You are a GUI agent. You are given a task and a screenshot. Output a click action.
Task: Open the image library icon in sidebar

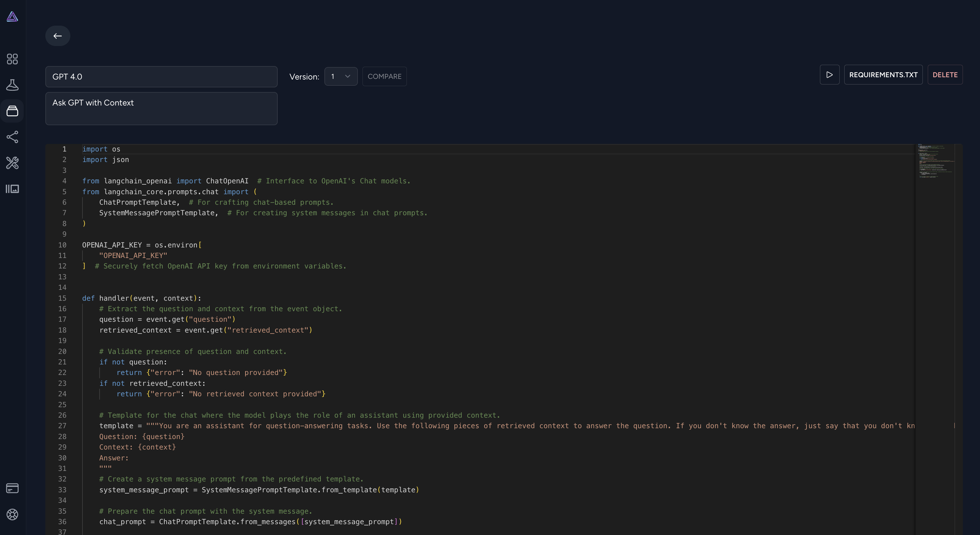12,189
